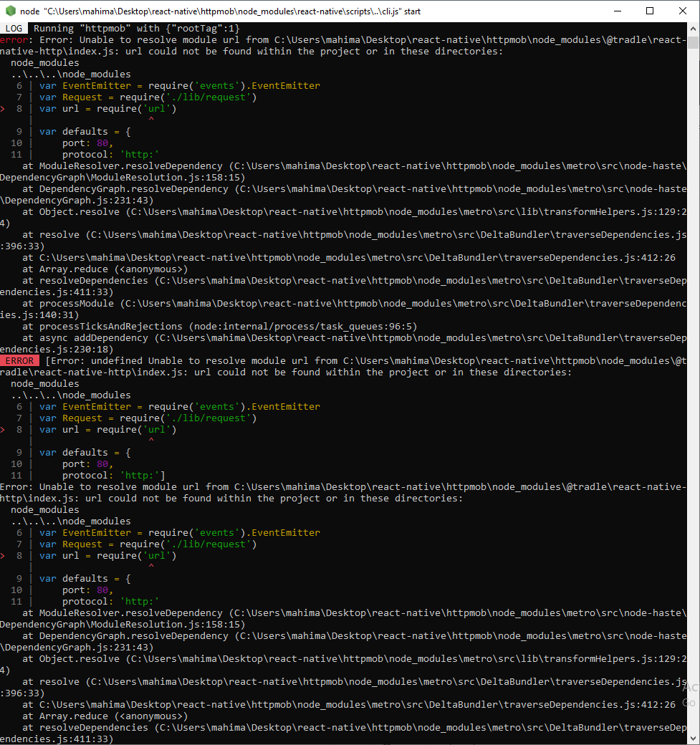
Task: Click the white LOG badge
Action: point(14,29)
